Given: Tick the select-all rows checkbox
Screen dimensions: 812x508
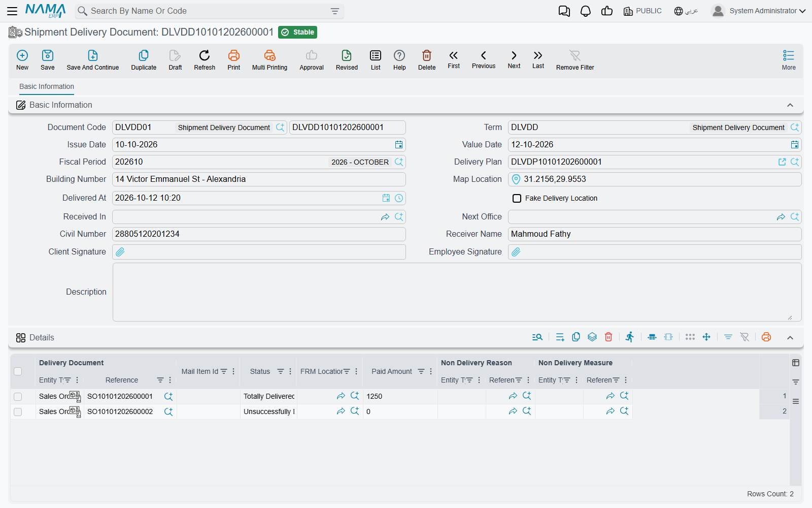Looking at the screenshot, I should pyautogui.click(x=18, y=371).
